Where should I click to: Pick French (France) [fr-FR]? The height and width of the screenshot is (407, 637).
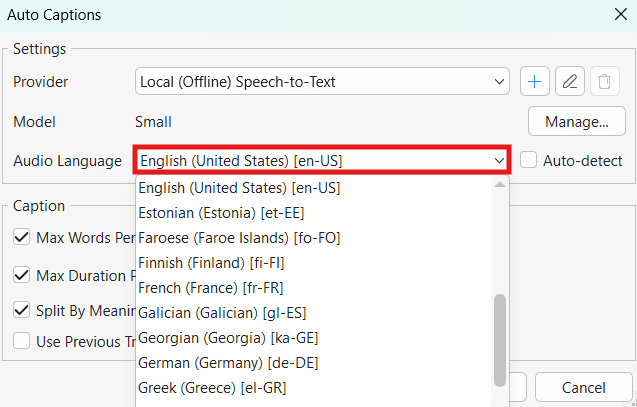313,288
